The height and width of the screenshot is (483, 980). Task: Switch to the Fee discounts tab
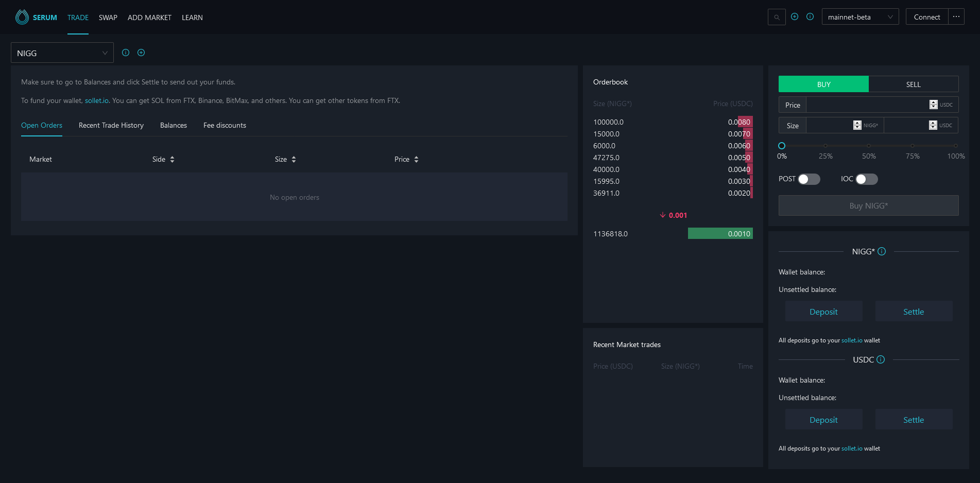click(225, 125)
